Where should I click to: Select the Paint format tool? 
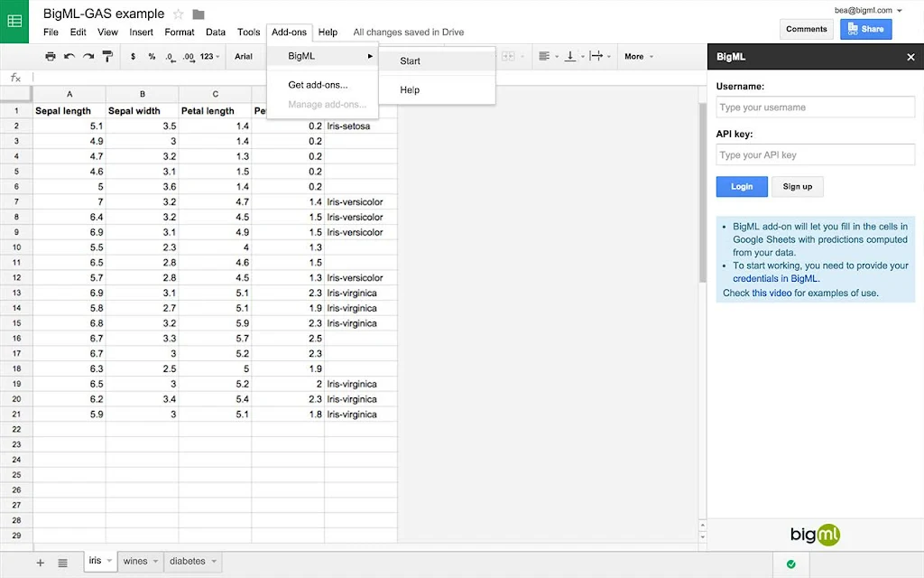click(107, 57)
